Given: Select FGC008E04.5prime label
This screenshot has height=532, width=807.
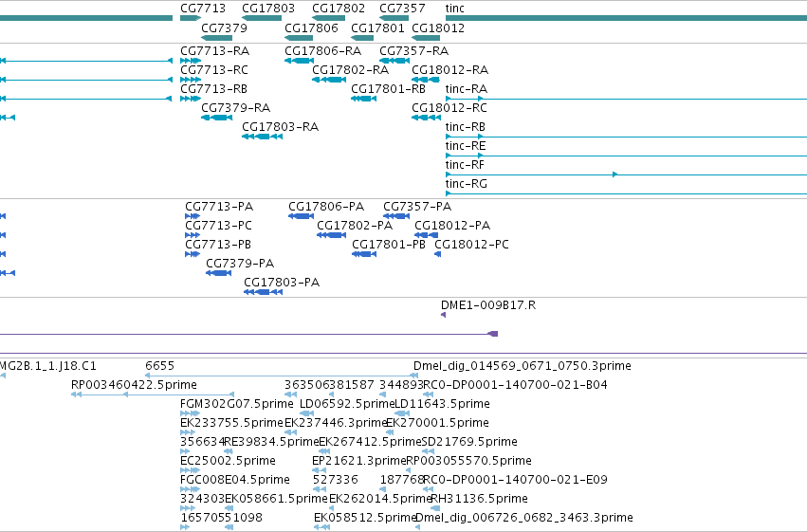Looking at the screenshot, I should click(x=235, y=481).
